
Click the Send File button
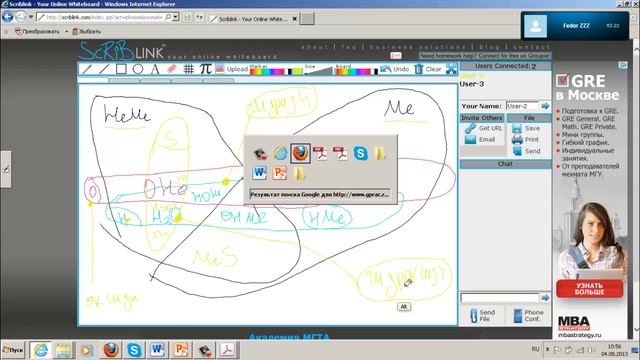(x=482, y=315)
